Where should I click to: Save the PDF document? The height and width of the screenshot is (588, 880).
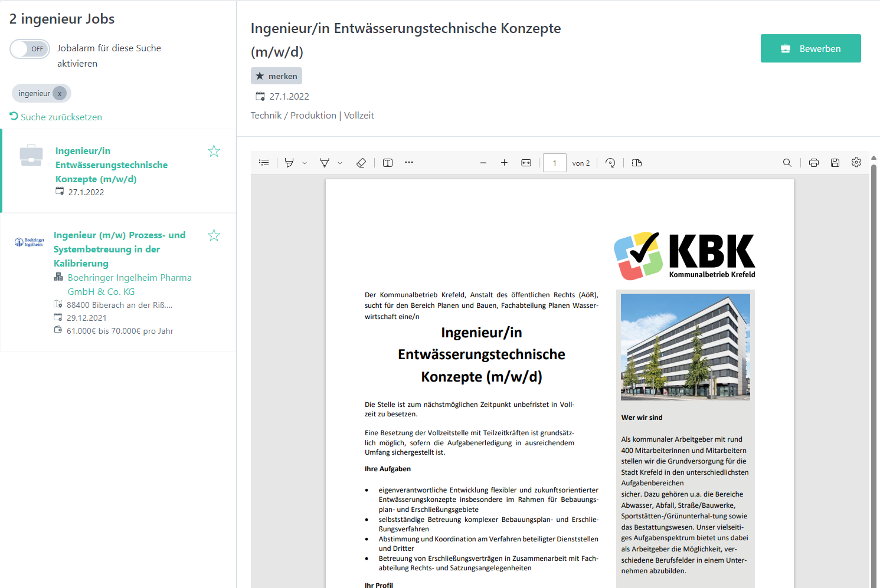click(x=835, y=163)
